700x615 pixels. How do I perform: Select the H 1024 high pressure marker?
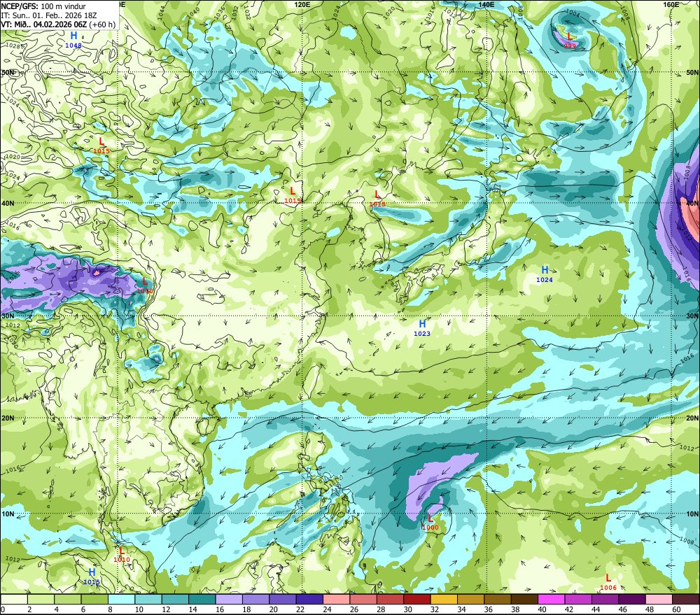click(545, 274)
